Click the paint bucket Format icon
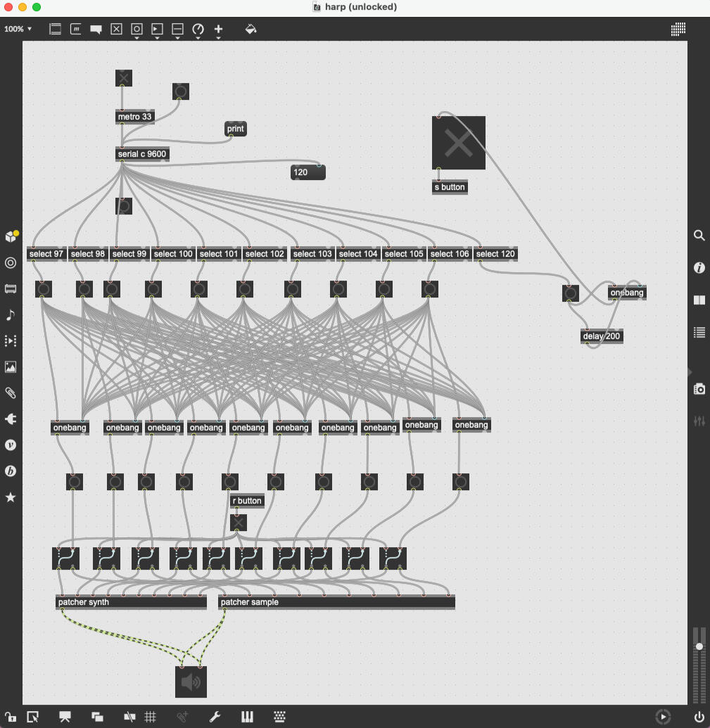 [x=251, y=29]
